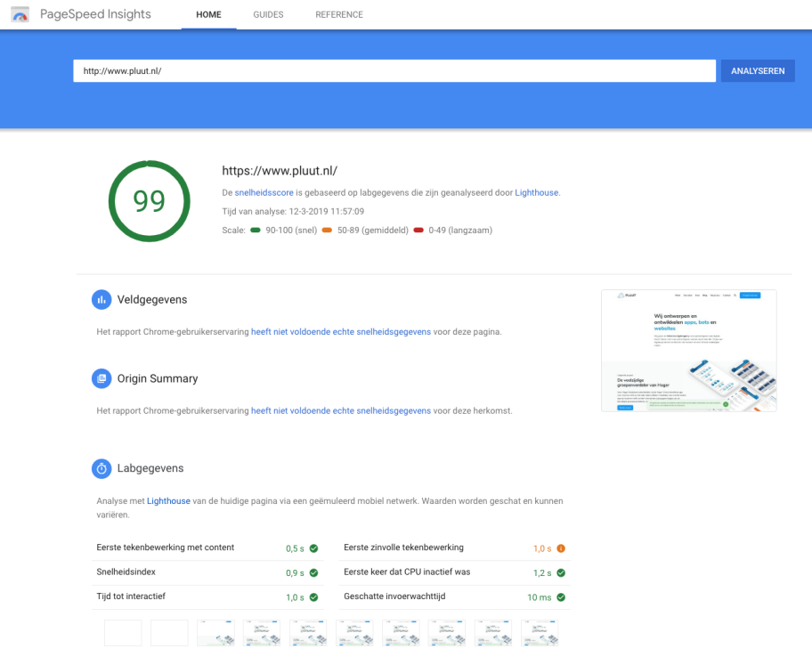This screenshot has height=665, width=812.
Task: Click the Origin Summary icon
Action: pyautogui.click(x=101, y=378)
